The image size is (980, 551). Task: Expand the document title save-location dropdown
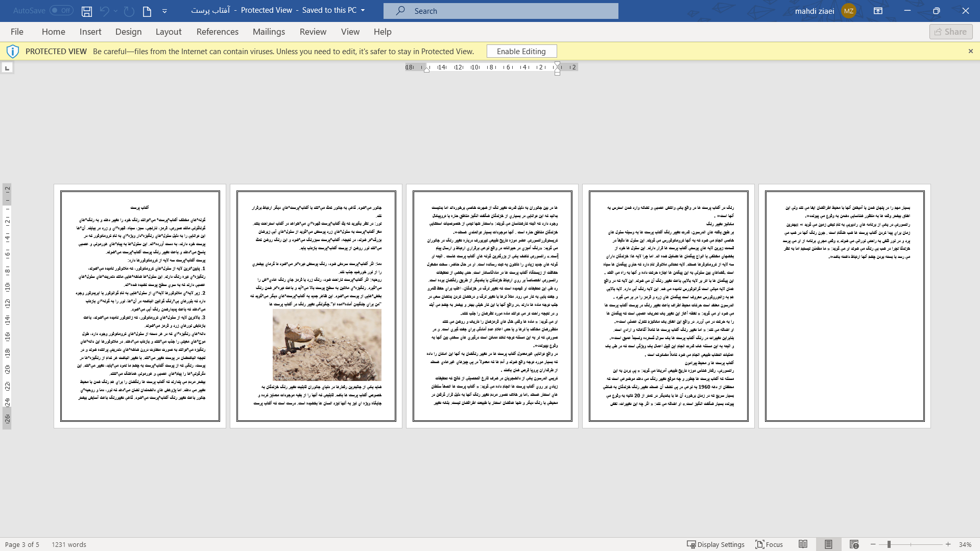tap(363, 10)
